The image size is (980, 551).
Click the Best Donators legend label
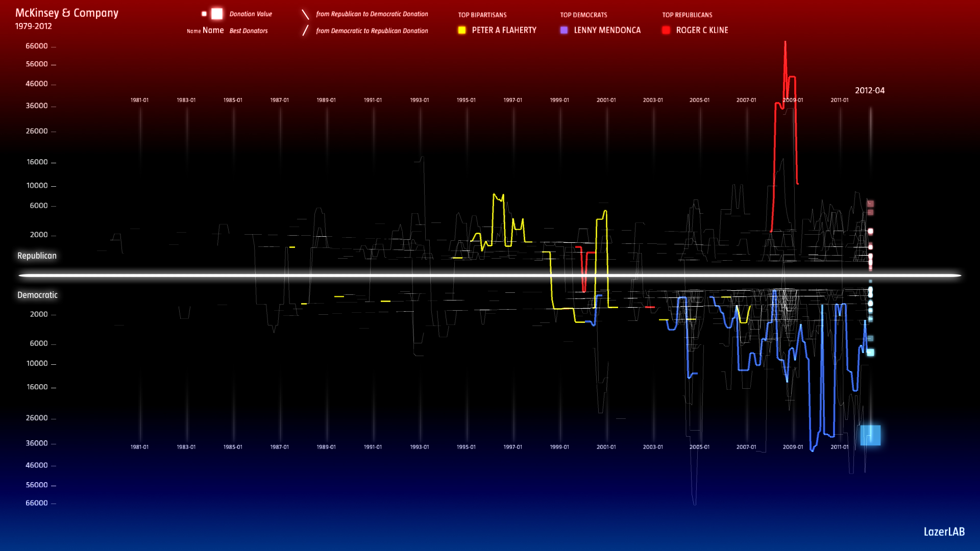pos(249,31)
